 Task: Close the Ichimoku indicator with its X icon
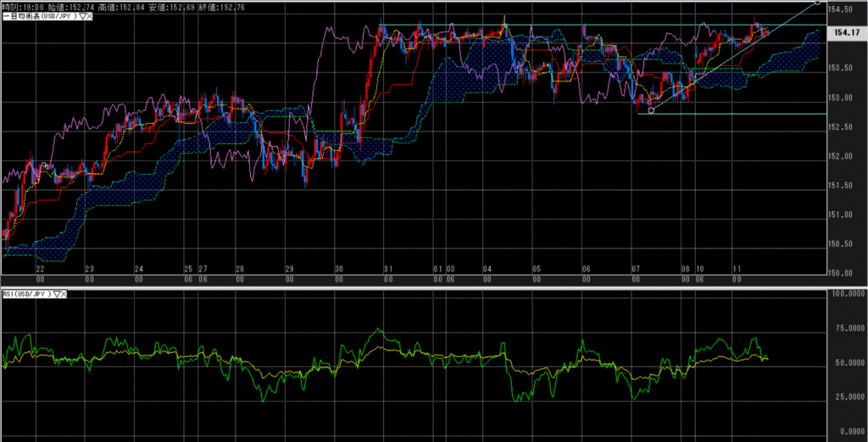click(x=89, y=16)
